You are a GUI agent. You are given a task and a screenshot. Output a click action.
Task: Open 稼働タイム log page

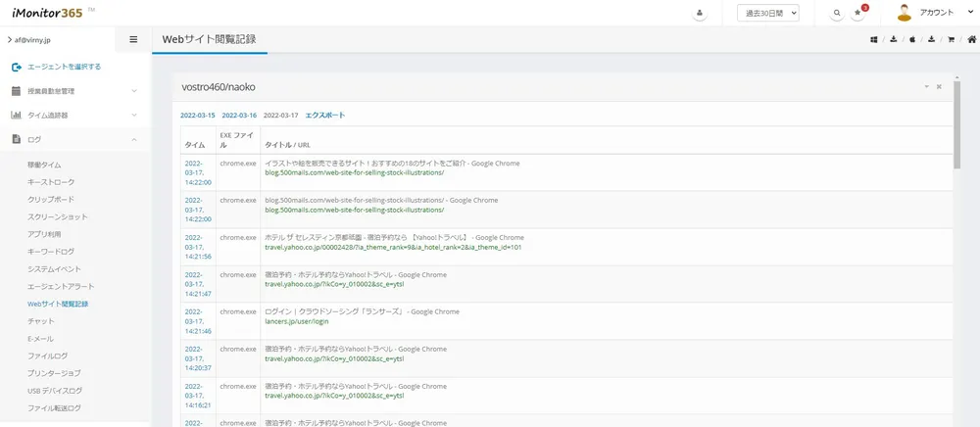44,165
